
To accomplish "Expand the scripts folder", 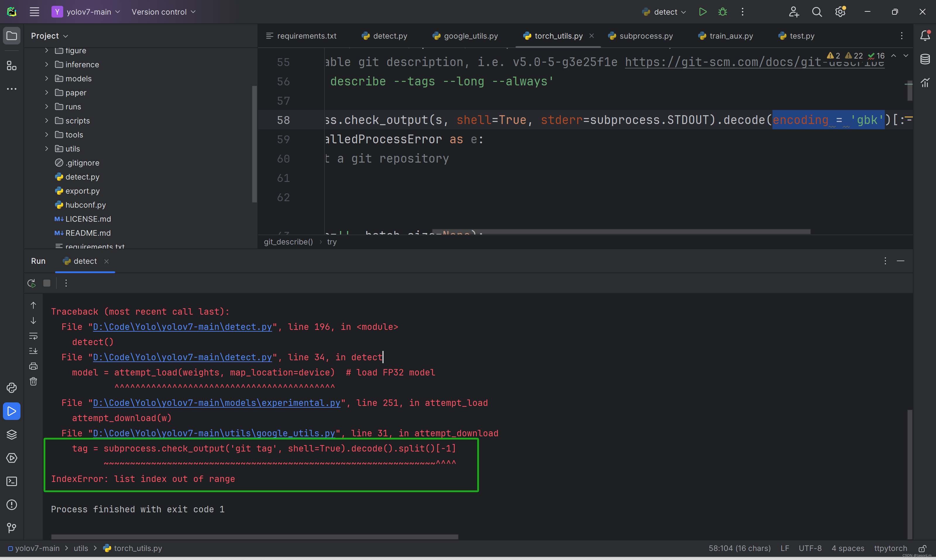I will [47, 121].
